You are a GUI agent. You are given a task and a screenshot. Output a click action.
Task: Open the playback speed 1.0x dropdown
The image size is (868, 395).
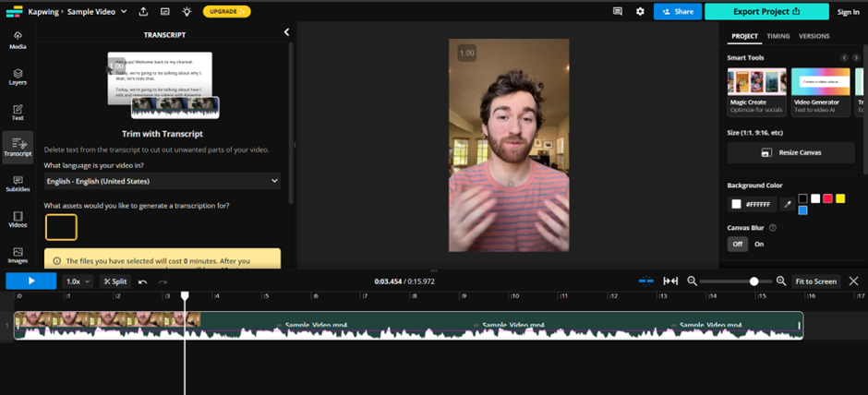pos(78,281)
